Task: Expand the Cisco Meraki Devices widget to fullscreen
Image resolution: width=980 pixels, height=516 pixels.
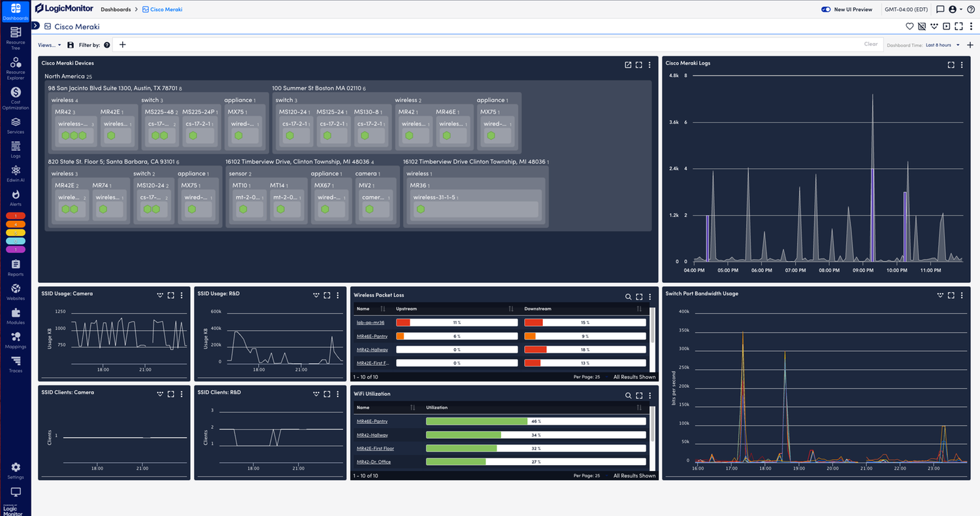Action: pos(639,65)
